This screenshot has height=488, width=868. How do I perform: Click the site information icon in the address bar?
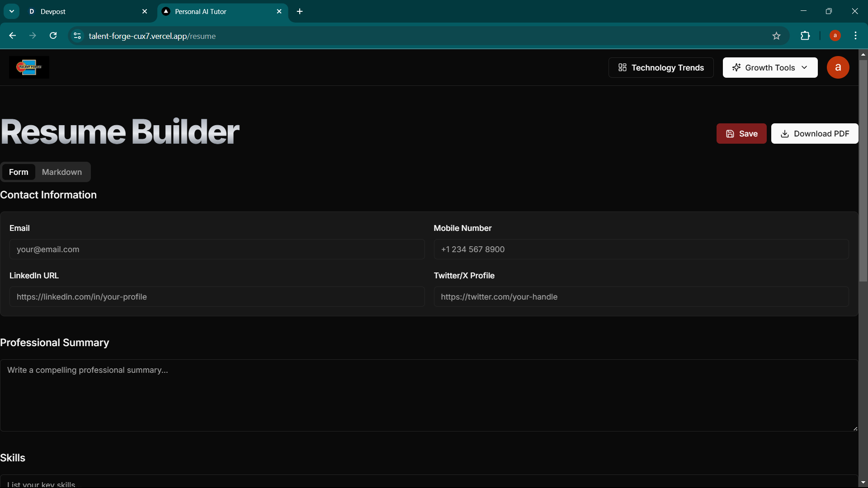(77, 36)
